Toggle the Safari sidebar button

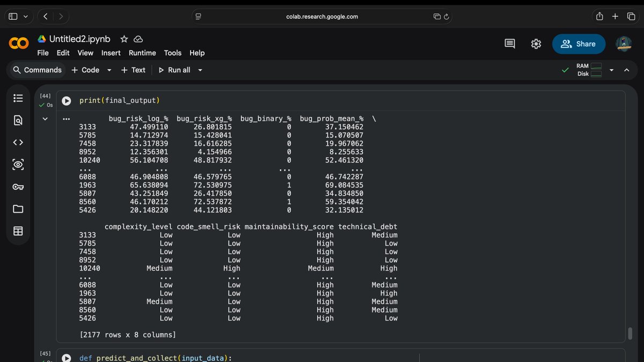click(x=13, y=17)
